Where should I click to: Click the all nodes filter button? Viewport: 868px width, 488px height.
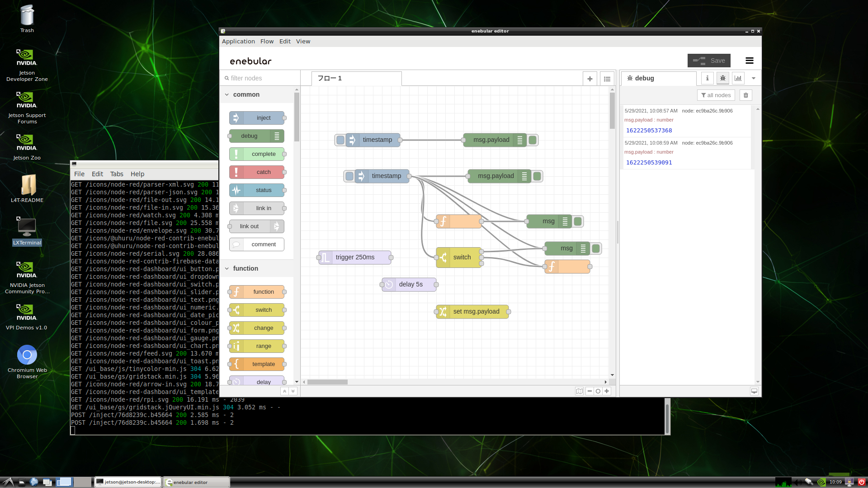716,95
